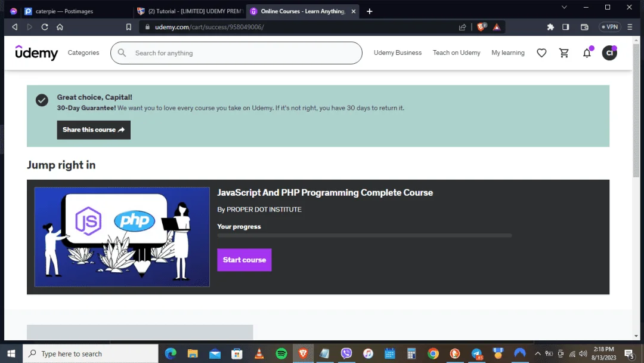Image resolution: width=644 pixels, height=363 pixels.
Task: Open the JavaScript And PHP course title
Action: (325, 192)
